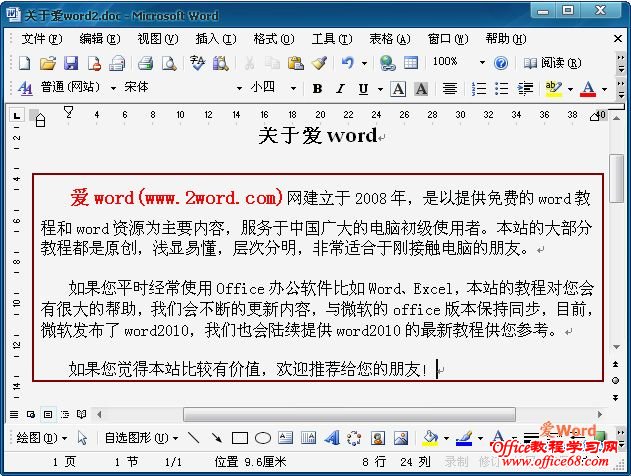Screen dimensions: 631x476
Task: Toggle italic formatting
Action: click(340, 89)
